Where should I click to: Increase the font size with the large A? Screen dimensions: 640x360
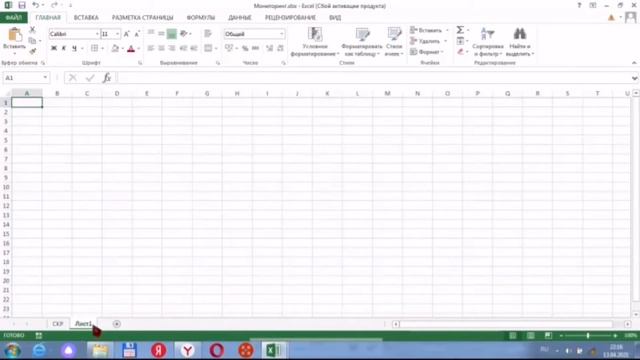coord(126,34)
